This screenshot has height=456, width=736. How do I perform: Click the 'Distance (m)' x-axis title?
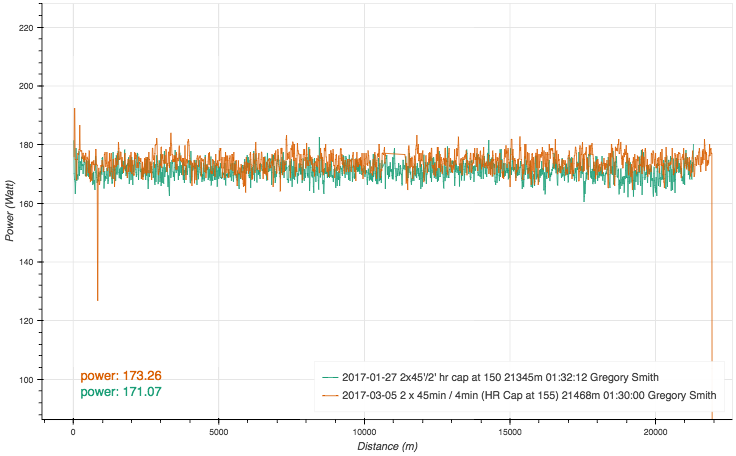pyautogui.click(x=387, y=446)
